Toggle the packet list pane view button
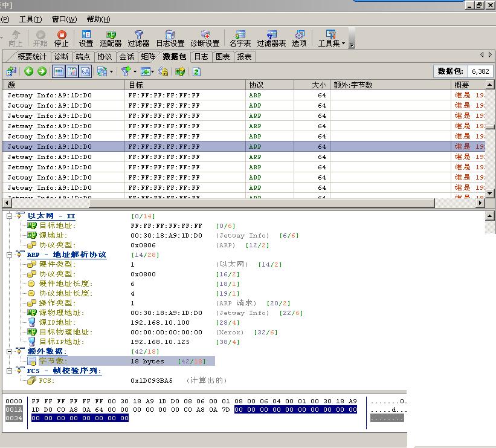The height and width of the screenshot is (448, 496). 59,71
